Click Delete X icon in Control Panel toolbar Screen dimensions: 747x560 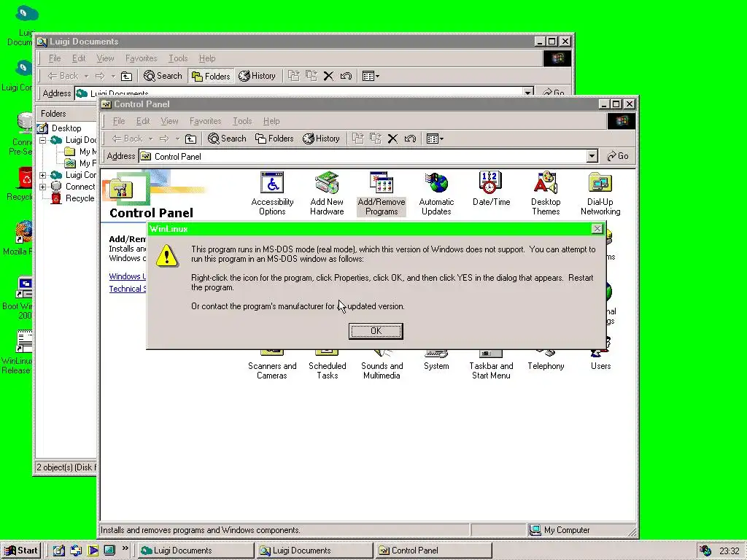[392, 139]
